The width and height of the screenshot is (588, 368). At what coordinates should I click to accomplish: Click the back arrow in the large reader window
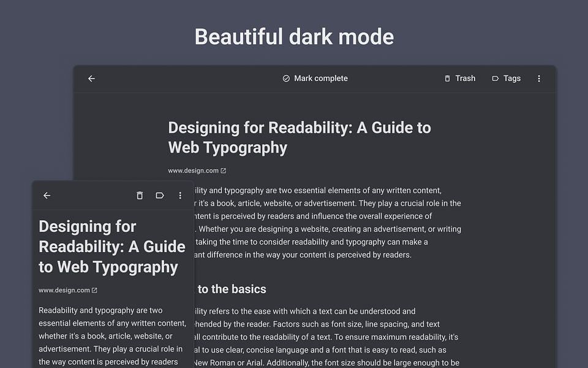point(91,79)
